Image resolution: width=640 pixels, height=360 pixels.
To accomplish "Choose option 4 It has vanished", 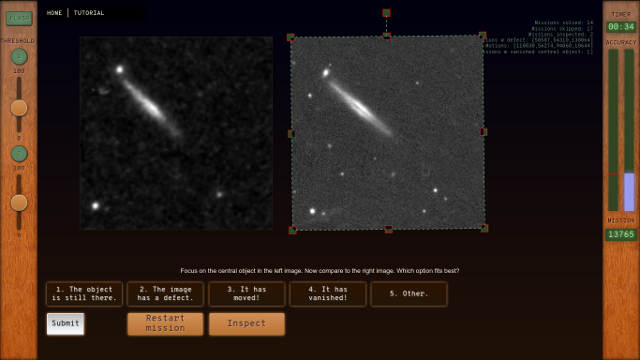I will (x=328, y=294).
